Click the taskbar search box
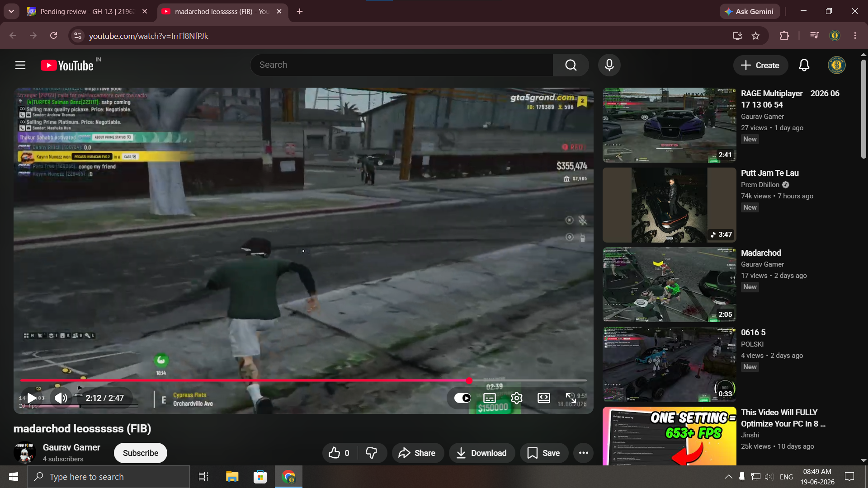The height and width of the screenshot is (488, 868). pos(108,477)
